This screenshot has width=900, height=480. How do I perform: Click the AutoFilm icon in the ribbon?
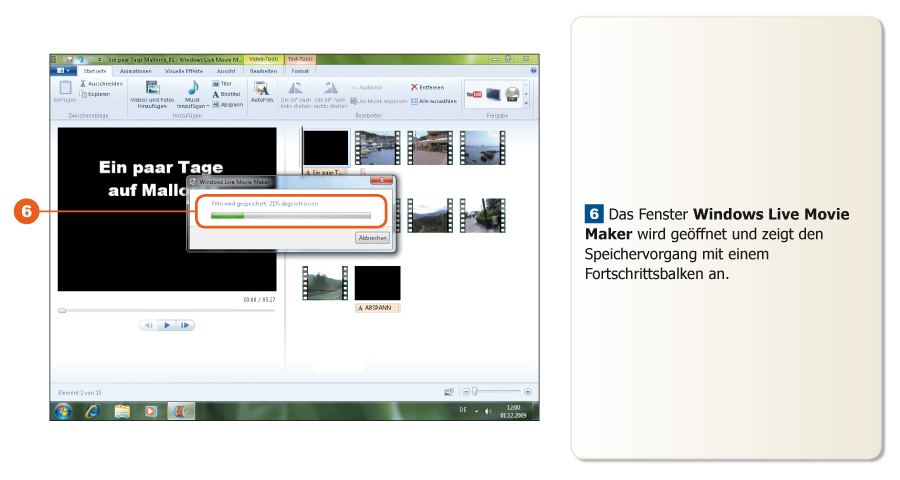pyautogui.click(x=261, y=89)
